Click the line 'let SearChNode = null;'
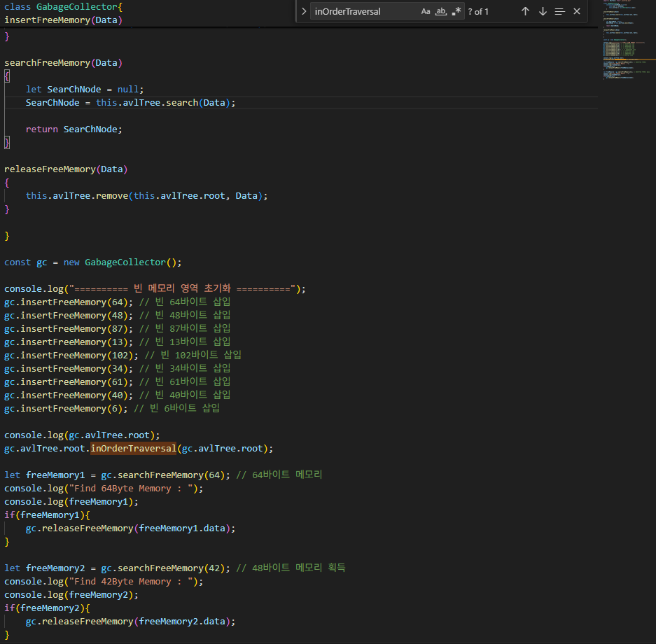 pyautogui.click(x=85, y=90)
